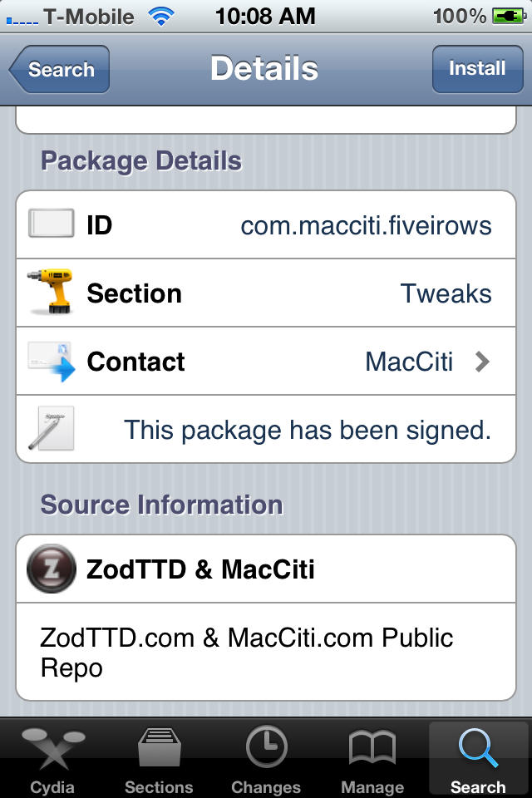The width and height of the screenshot is (532, 798).
Task: Open the Changes tab clock icon
Action: click(266, 747)
